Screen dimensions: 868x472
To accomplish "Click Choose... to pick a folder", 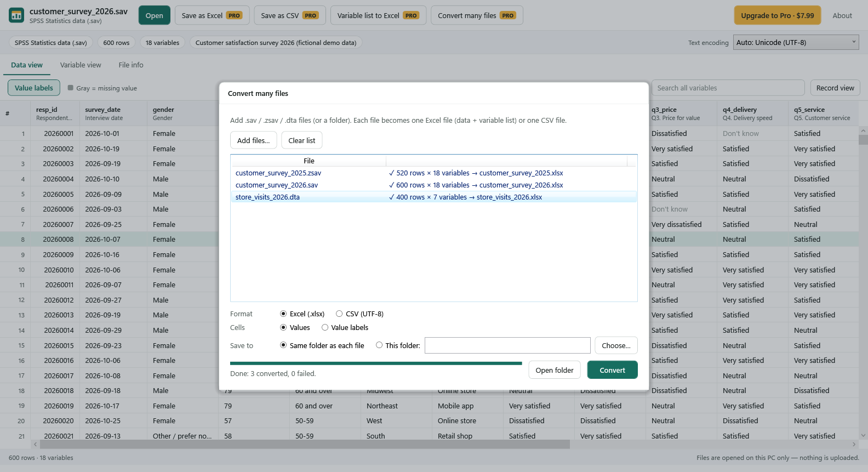I will (616, 345).
